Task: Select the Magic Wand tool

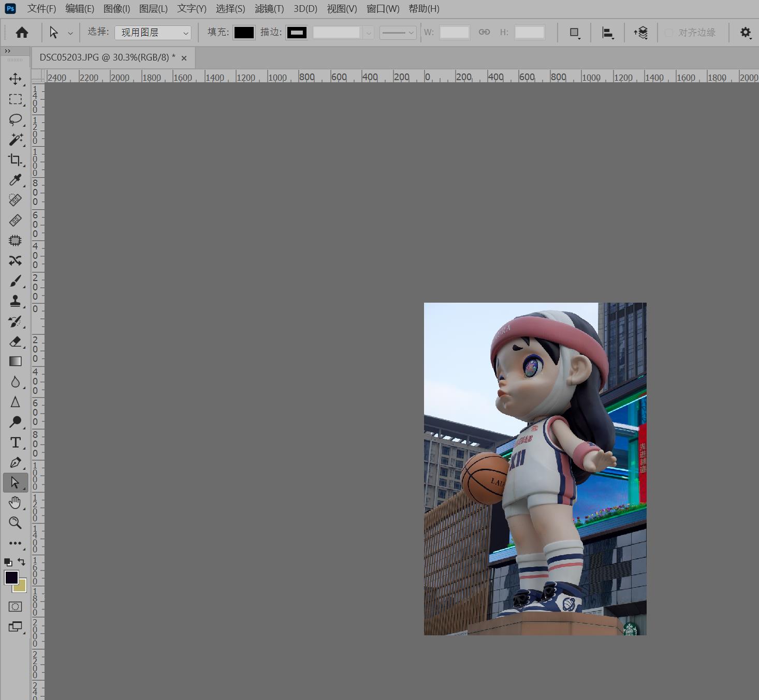Action: [x=15, y=140]
